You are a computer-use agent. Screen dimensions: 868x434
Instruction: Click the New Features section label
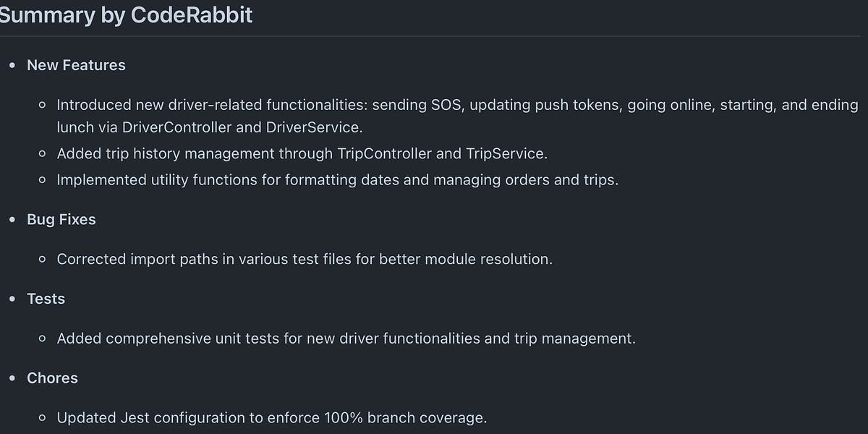(x=76, y=65)
